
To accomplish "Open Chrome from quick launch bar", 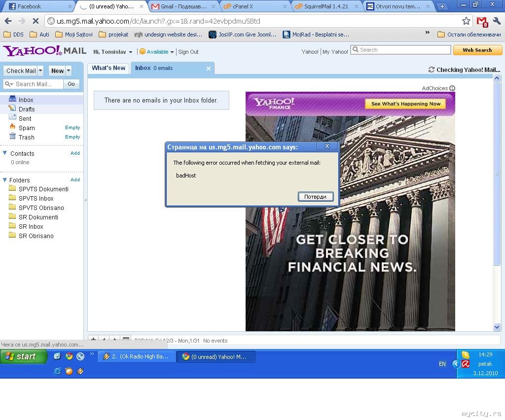I will (69, 356).
